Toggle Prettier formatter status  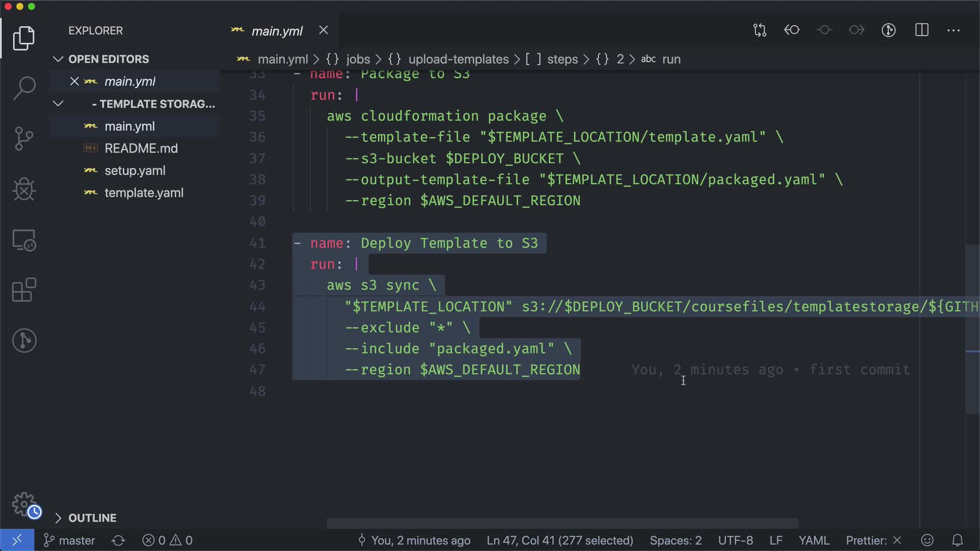point(873,540)
